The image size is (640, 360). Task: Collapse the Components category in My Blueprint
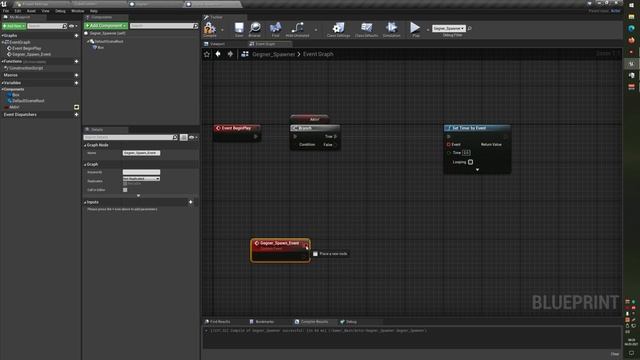(2, 89)
